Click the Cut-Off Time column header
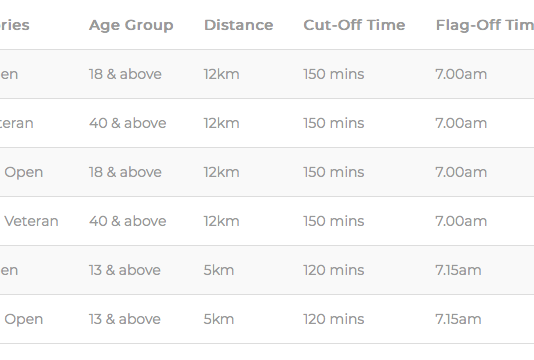 click(x=354, y=25)
